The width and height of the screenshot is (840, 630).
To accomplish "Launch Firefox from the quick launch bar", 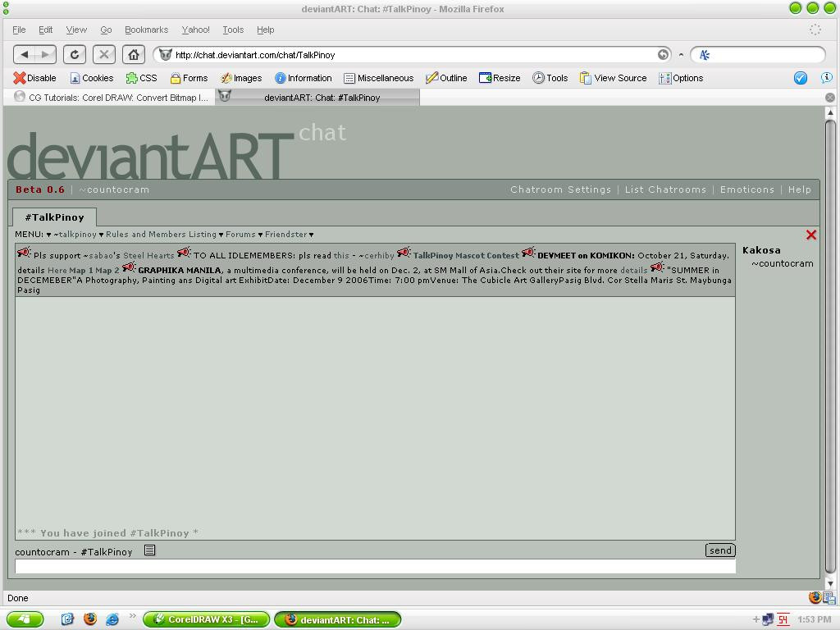I will [90, 619].
